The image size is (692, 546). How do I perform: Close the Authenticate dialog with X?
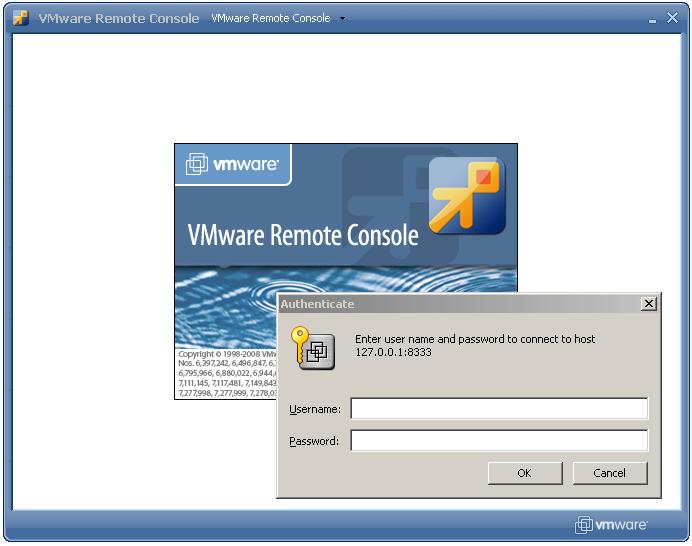pos(648,304)
